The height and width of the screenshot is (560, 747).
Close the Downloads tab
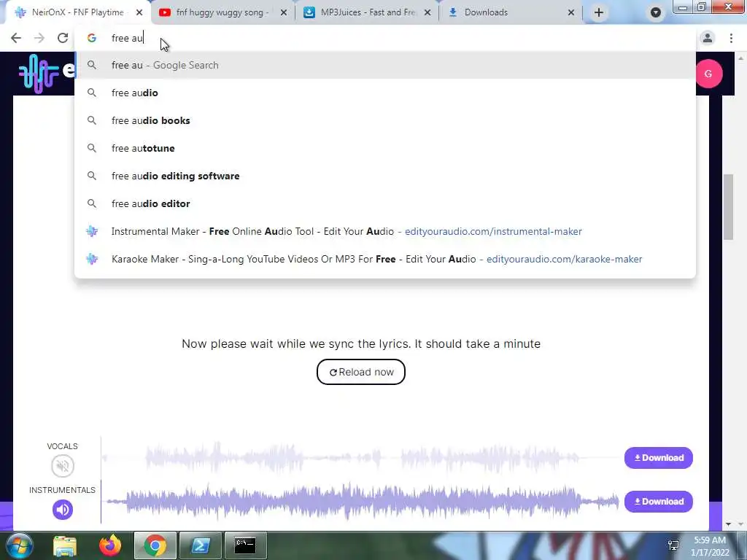pos(571,12)
